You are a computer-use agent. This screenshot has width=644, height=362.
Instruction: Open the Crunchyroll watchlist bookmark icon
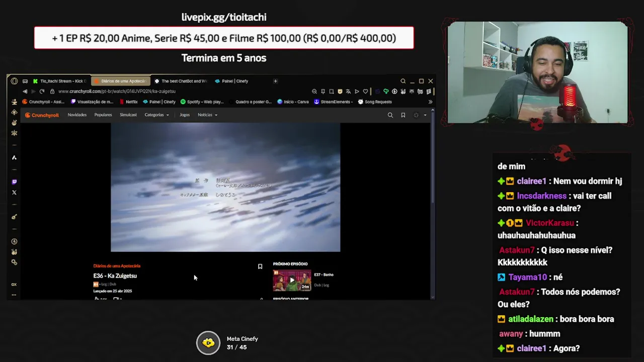[x=403, y=115]
